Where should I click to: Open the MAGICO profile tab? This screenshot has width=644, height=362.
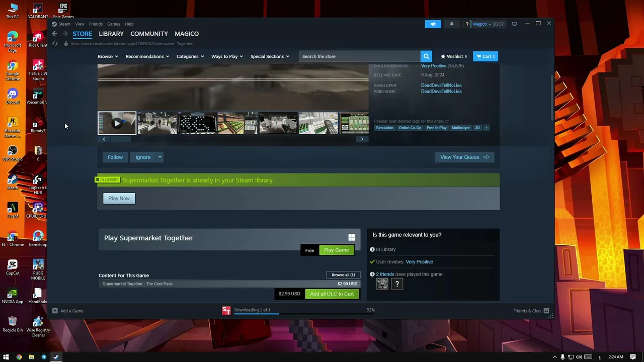[x=187, y=34]
